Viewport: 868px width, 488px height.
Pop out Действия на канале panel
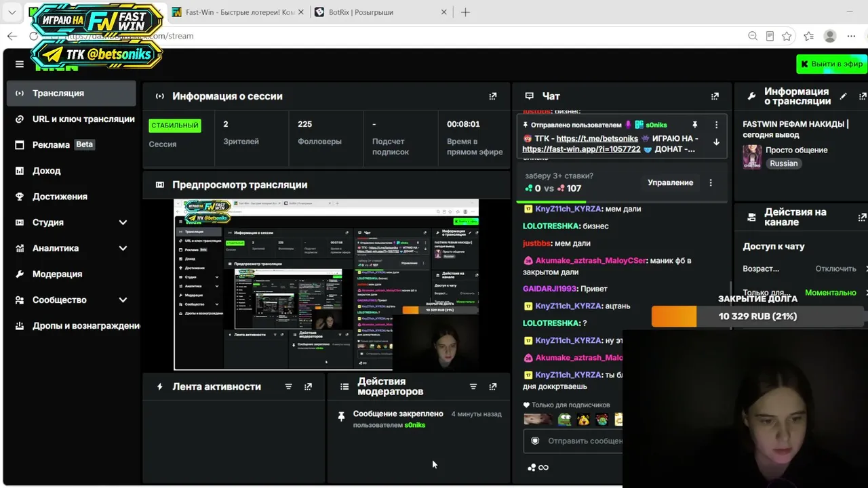[x=863, y=217]
